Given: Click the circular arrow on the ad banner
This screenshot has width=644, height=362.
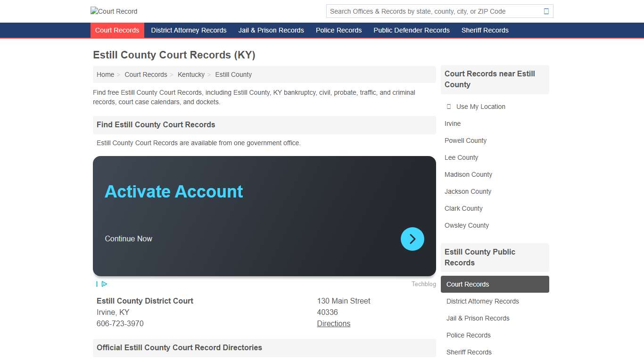Looking at the screenshot, I should 412,239.
